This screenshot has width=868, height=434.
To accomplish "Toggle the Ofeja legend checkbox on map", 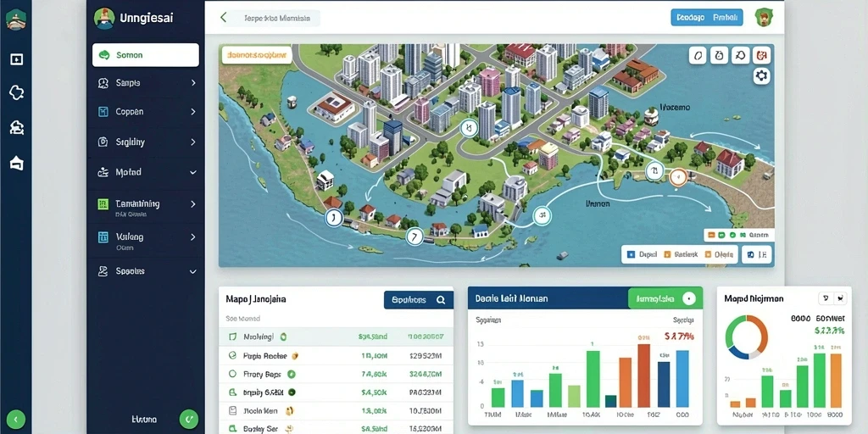I will click(x=708, y=254).
